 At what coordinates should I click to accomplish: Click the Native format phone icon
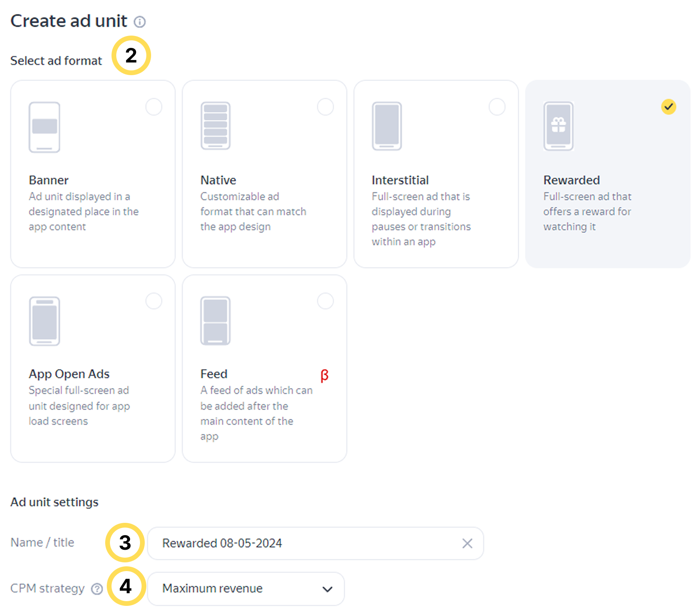216,126
